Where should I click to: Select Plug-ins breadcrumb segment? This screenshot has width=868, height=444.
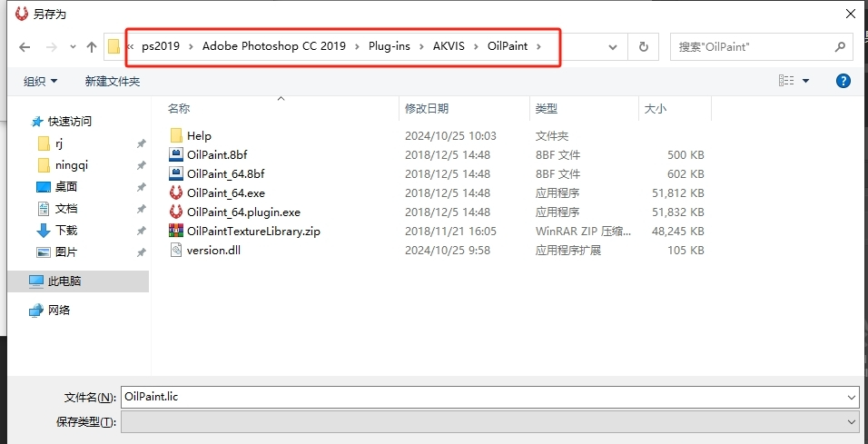pos(390,46)
